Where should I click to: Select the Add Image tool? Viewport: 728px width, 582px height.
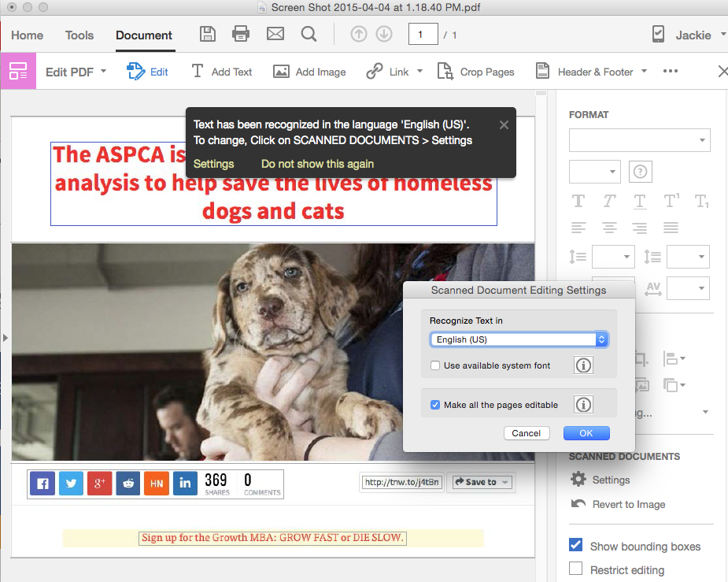[309, 72]
